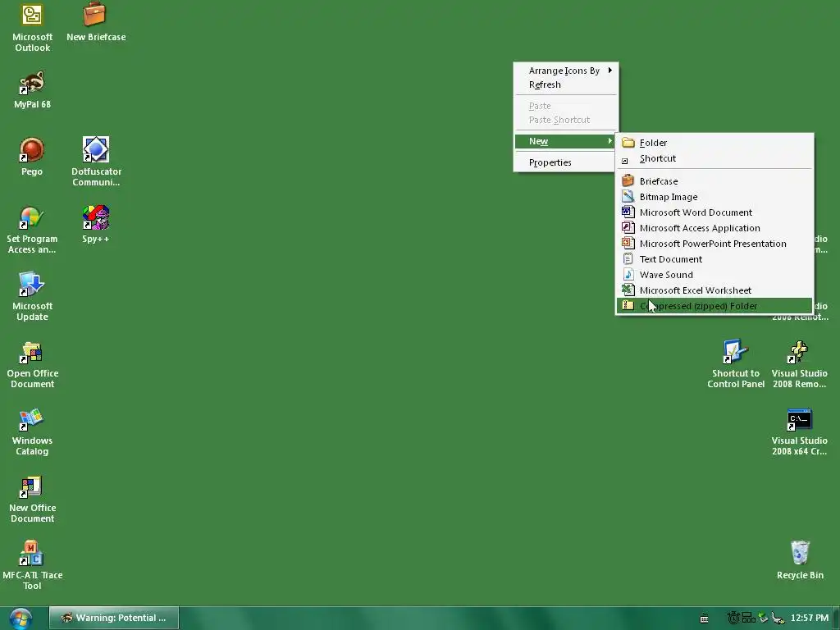This screenshot has height=630, width=840.
Task: Select the Recycle Bin icon
Action: 800,559
